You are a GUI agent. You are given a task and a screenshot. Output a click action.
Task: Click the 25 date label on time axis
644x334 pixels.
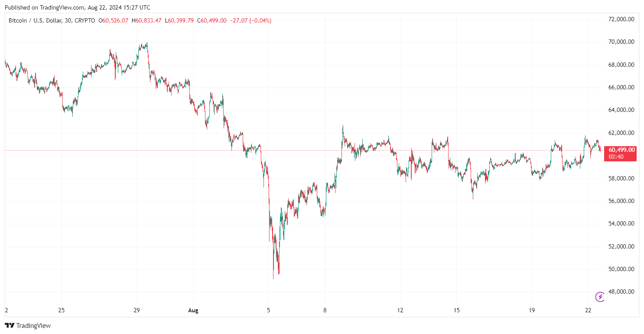[61, 310]
